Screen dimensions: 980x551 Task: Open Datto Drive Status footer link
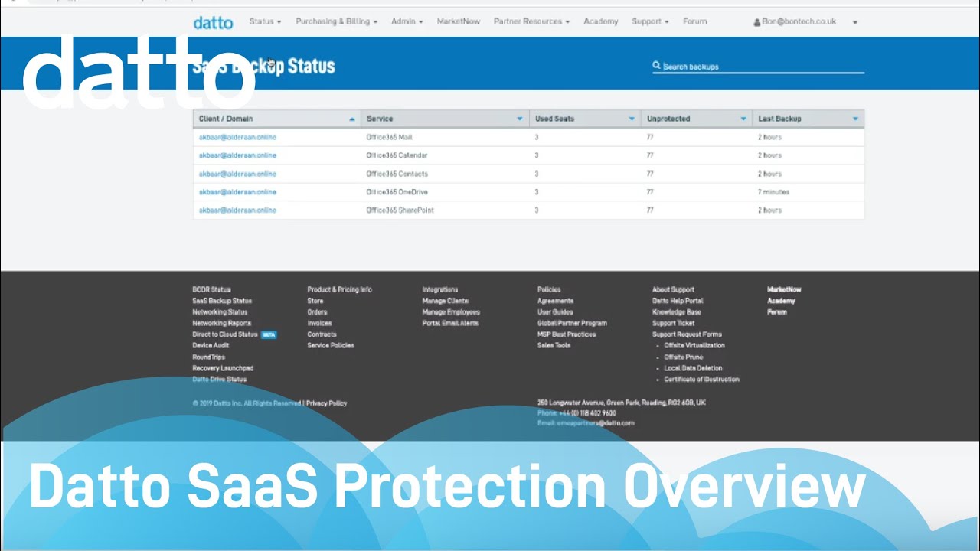(x=219, y=379)
